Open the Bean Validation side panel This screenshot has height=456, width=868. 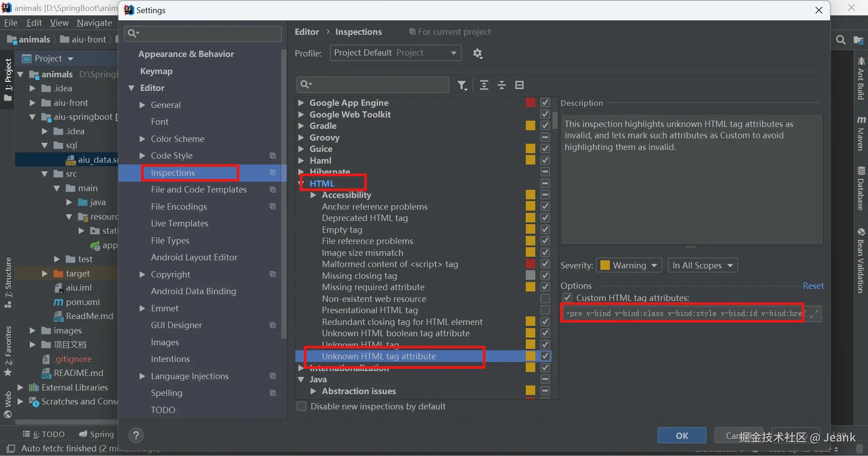click(861, 260)
